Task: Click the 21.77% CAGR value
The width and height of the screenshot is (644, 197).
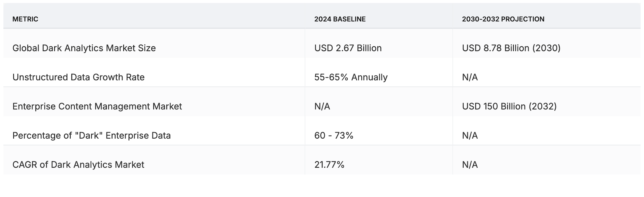Action: click(329, 165)
